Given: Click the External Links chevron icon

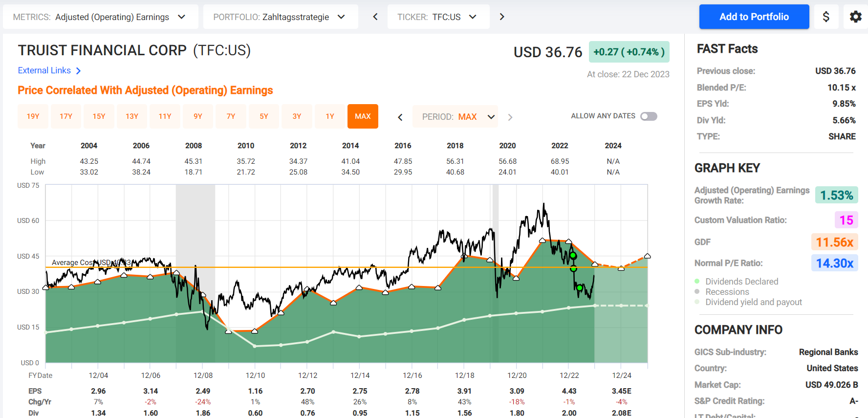Looking at the screenshot, I should (78, 71).
